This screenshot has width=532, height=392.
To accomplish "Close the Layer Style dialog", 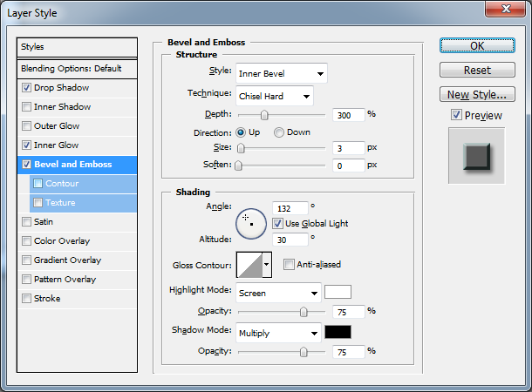I will click(x=506, y=9).
